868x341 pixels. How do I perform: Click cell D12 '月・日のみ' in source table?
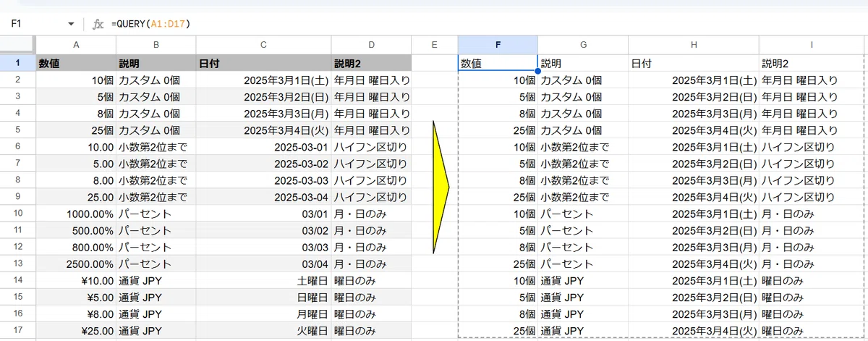click(x=371, y=247)
